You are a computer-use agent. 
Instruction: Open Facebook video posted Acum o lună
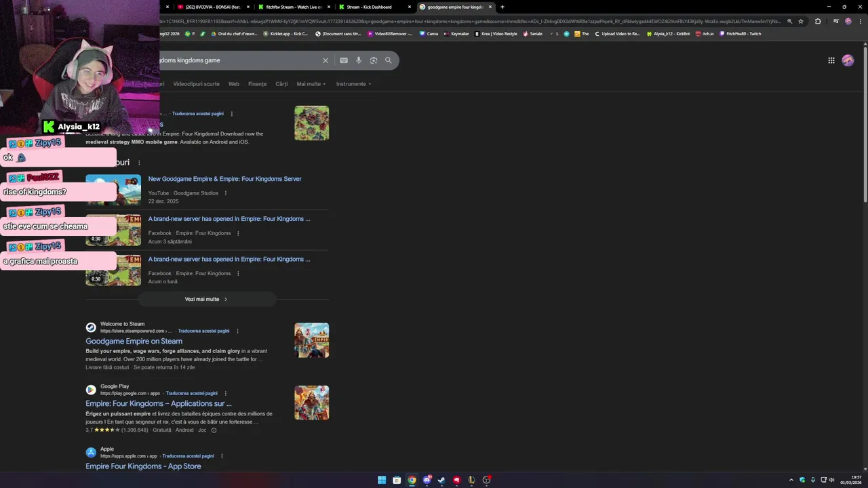(x=229, y=259)
